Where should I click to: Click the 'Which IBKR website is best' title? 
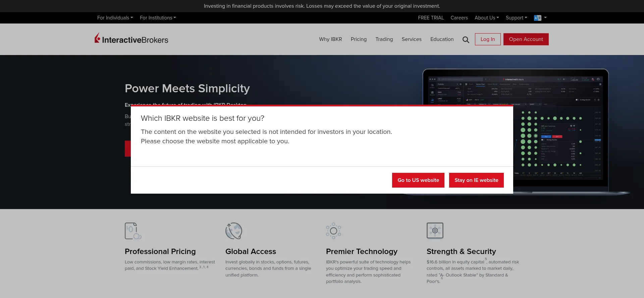pyautogui.click(x=203, y=118)
